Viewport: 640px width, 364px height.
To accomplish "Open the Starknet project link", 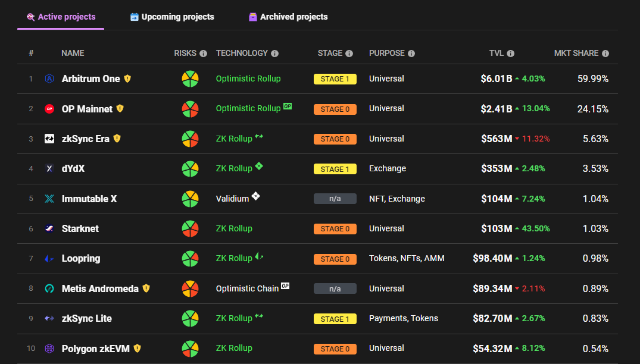I will point(80,228).
